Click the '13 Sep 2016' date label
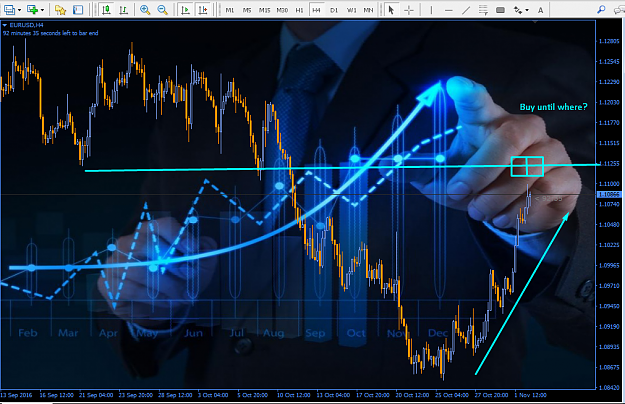Screen dimensions: 625x404 tap(16, 395)
